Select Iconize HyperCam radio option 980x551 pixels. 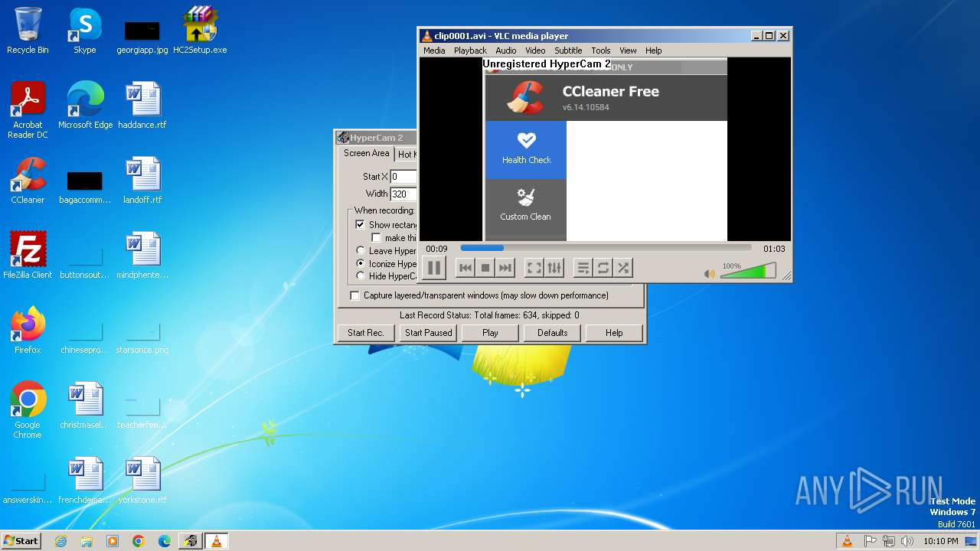point(361,263)
